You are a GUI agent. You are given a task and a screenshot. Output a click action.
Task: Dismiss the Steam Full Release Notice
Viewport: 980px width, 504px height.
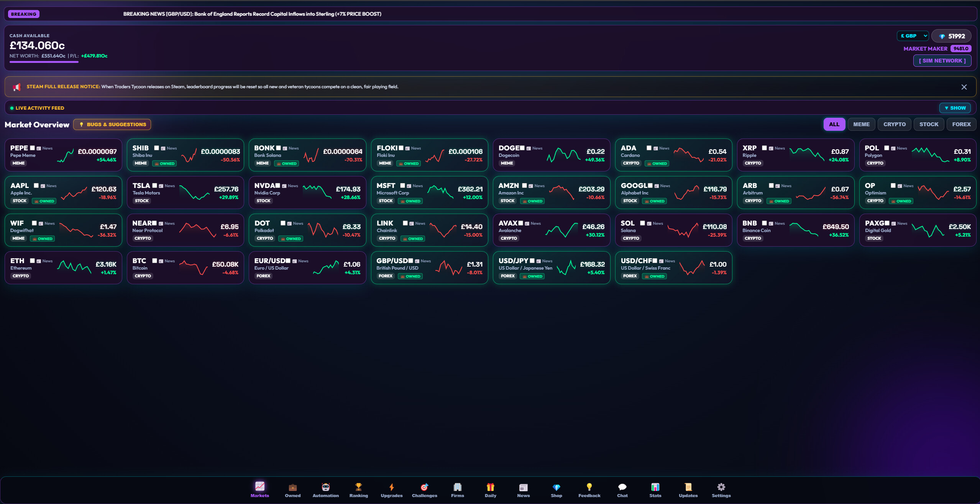[964, 87]
